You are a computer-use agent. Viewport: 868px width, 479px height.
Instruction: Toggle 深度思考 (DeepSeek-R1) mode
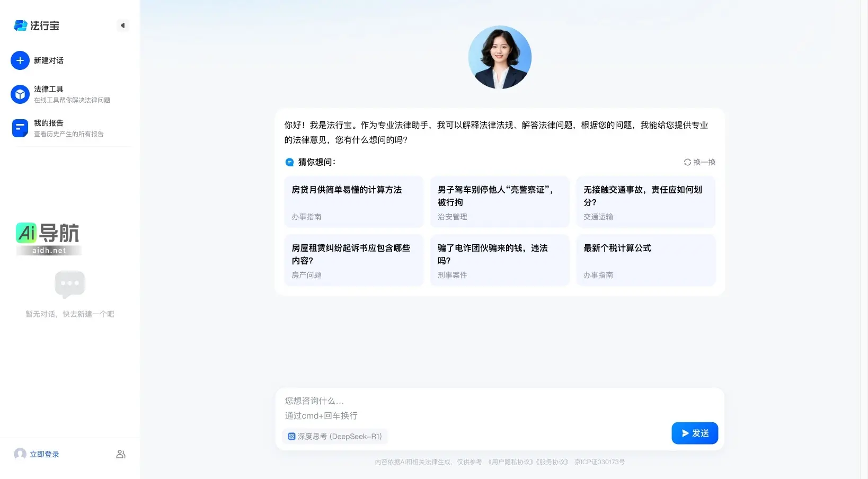pyautogui.click(x=335, y=436)
